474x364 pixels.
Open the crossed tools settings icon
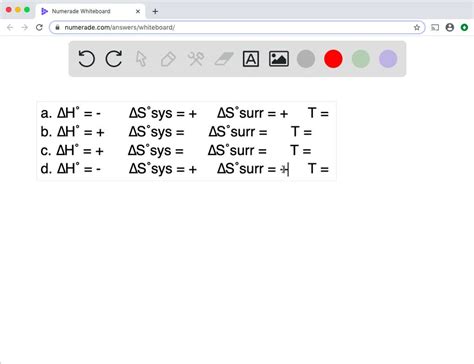(x=196, y=59)
